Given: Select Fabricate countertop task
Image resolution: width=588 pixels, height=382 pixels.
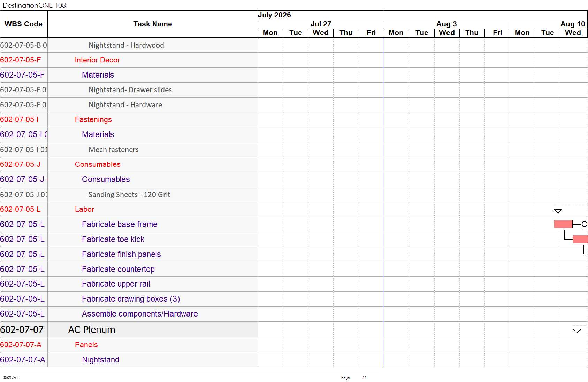Looking at the screenshot, I should point(118,269).
